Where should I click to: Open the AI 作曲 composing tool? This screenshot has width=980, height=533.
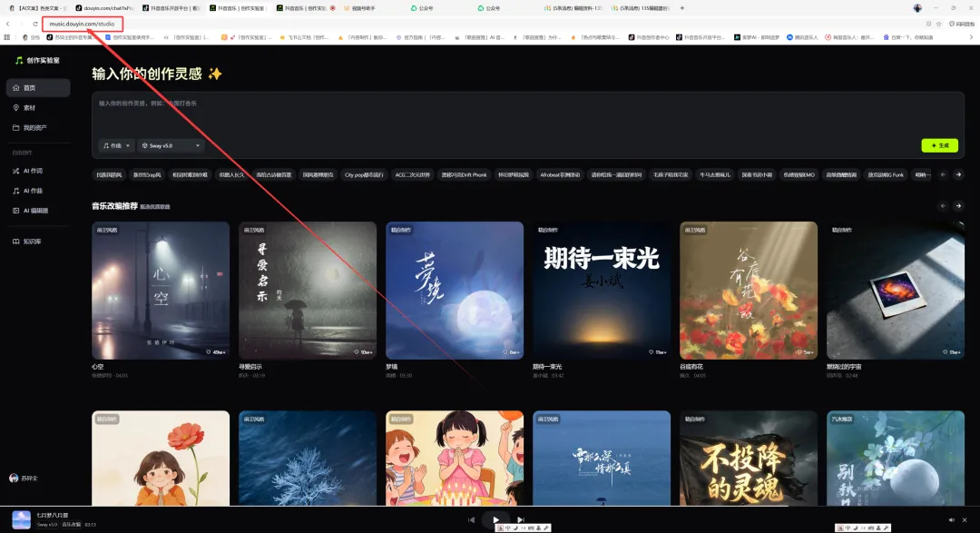tap(38, 191)
